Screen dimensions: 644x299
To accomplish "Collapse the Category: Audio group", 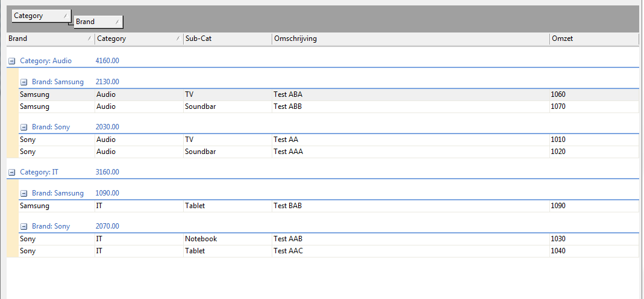I will pos(12,61).
